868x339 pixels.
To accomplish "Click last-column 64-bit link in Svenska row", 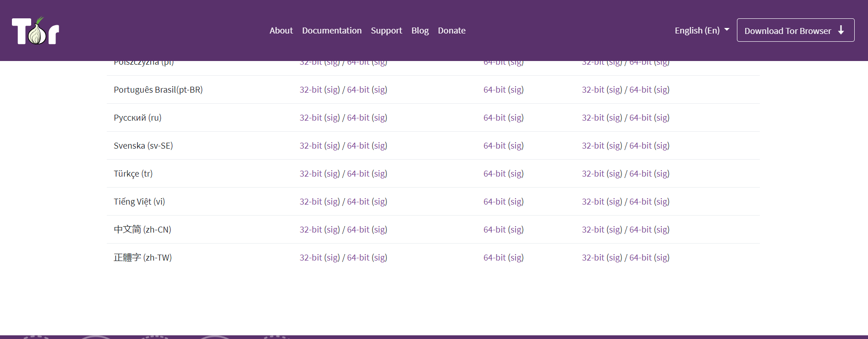I will [x=640, y=145].
